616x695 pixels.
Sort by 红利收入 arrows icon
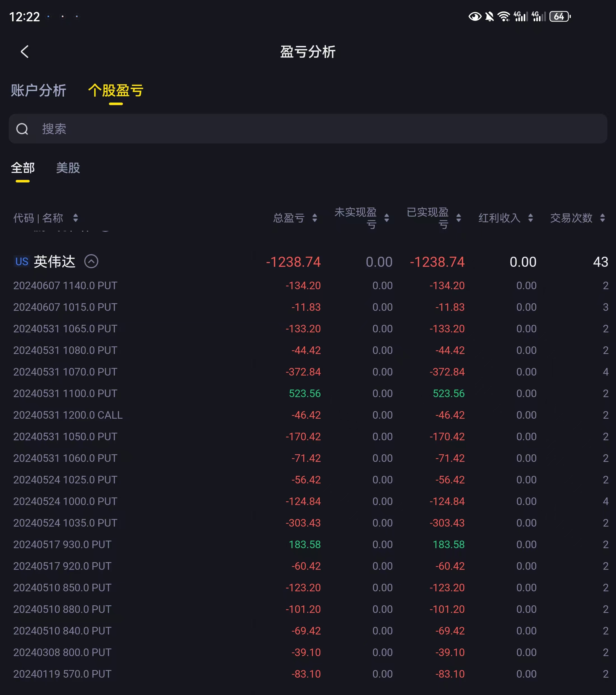tap(530, 218)
